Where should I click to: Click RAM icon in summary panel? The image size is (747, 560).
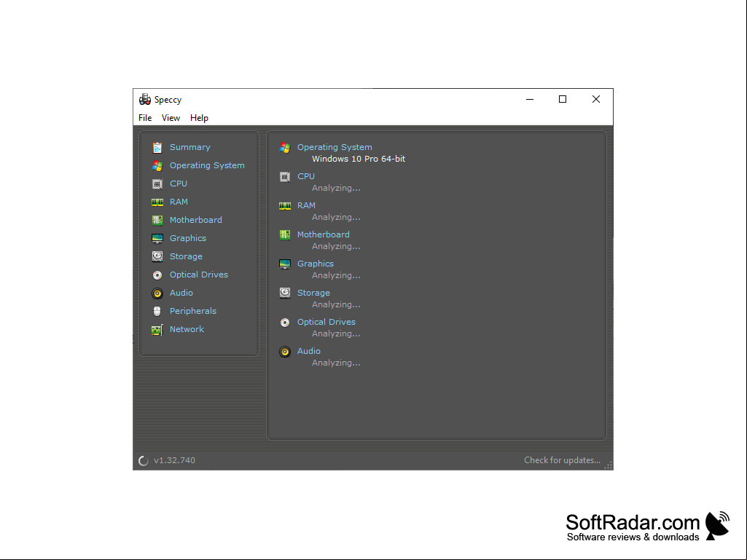285,205
